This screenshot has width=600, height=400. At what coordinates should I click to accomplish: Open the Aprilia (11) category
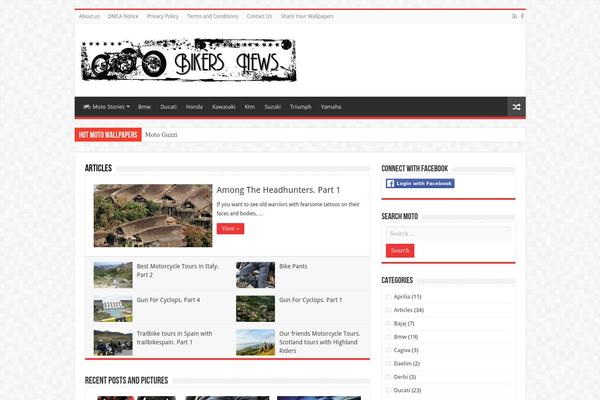tap(408, 296)
